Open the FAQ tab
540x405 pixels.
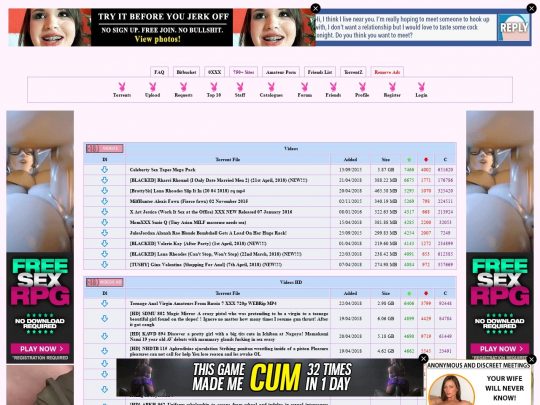(159, 72)
